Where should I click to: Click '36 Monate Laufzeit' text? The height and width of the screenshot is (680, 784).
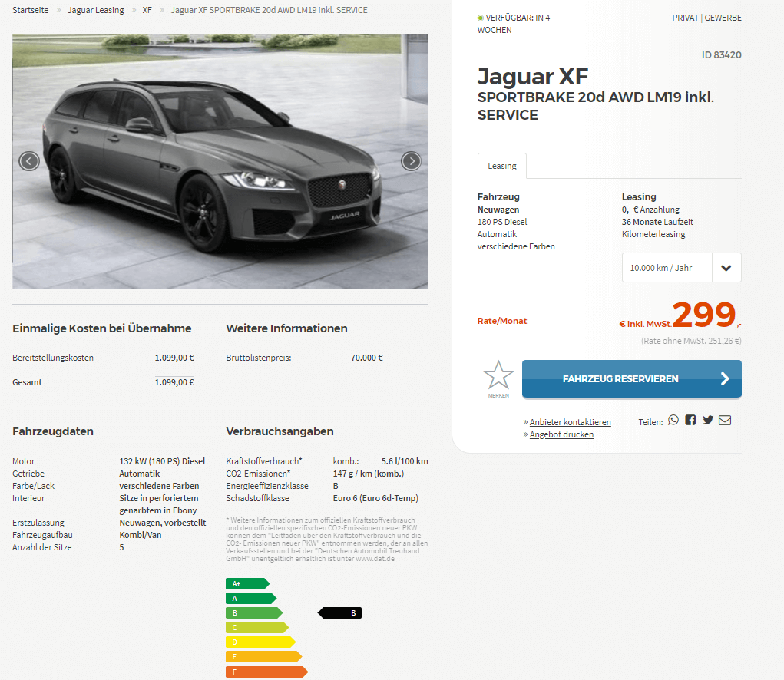click(x=657, y=222)
